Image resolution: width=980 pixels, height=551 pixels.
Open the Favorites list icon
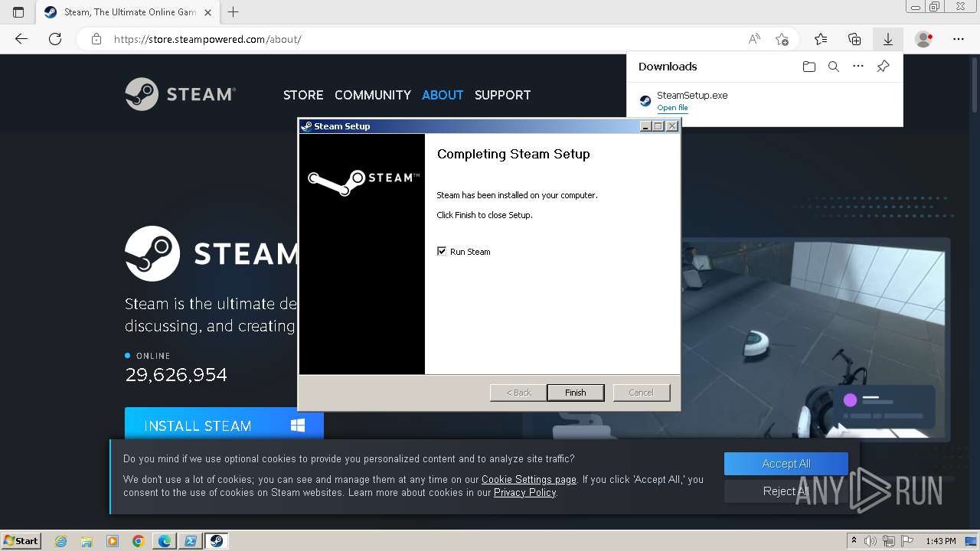[x=821, y=39]
